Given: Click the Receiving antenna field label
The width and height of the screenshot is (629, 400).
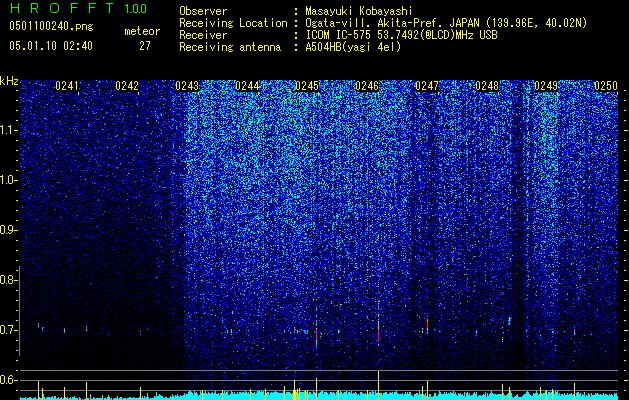Looking at the screenshot, I should click(230, 47).
